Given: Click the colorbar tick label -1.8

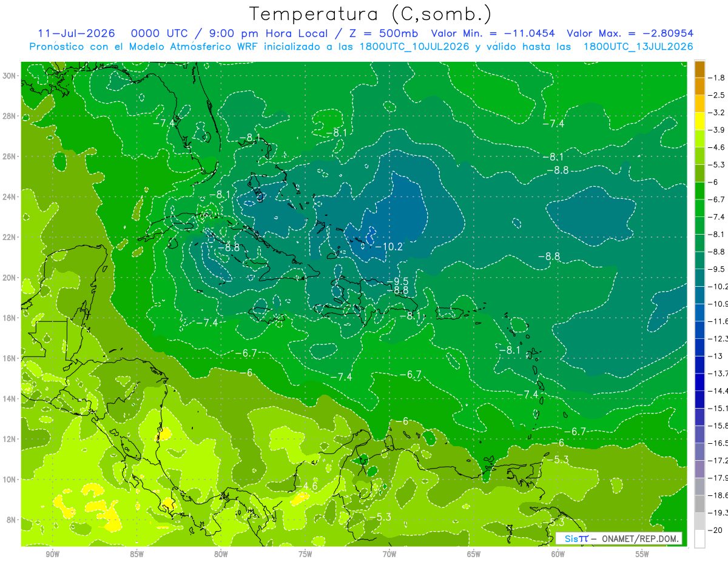Looking at the screenshot, I should pos(716,78).
